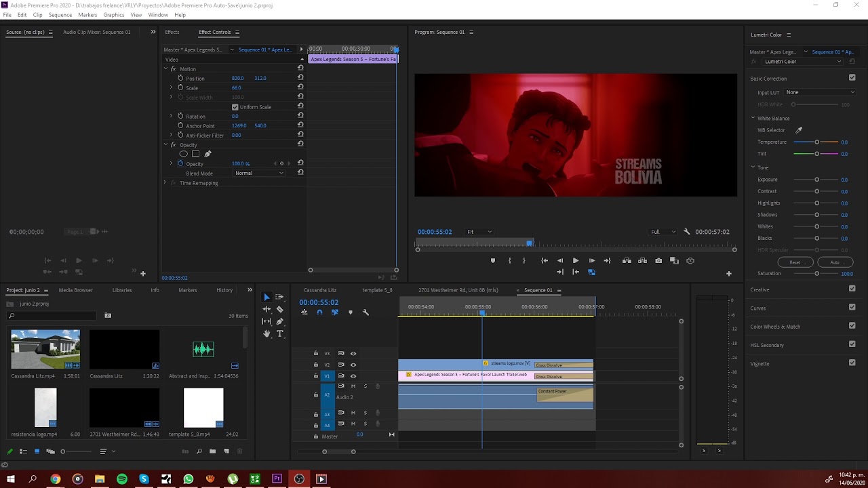Open timeline display settings wrench
Image resolution: width=868 pixels, height=488 pixels.
click(x=366, y=312)
